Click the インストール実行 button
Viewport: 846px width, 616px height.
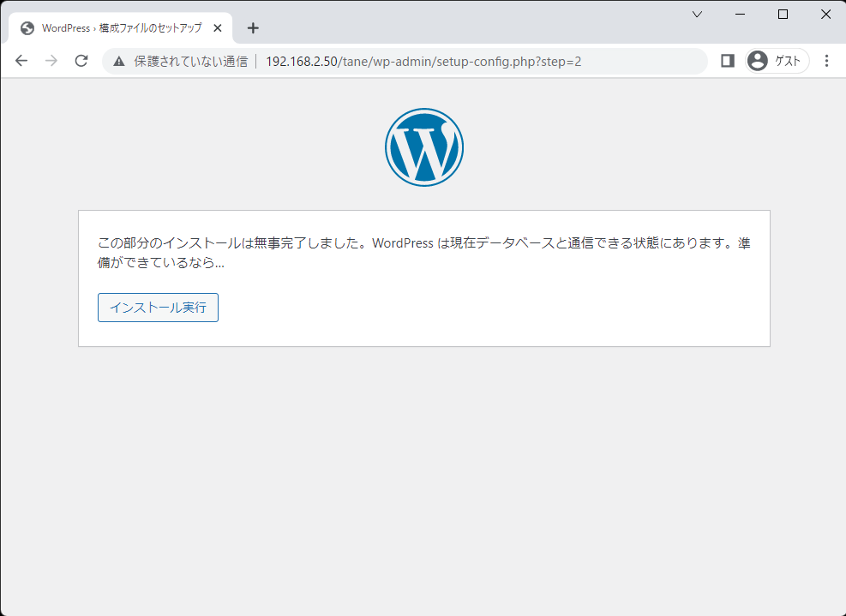click(x=158, y=308)
